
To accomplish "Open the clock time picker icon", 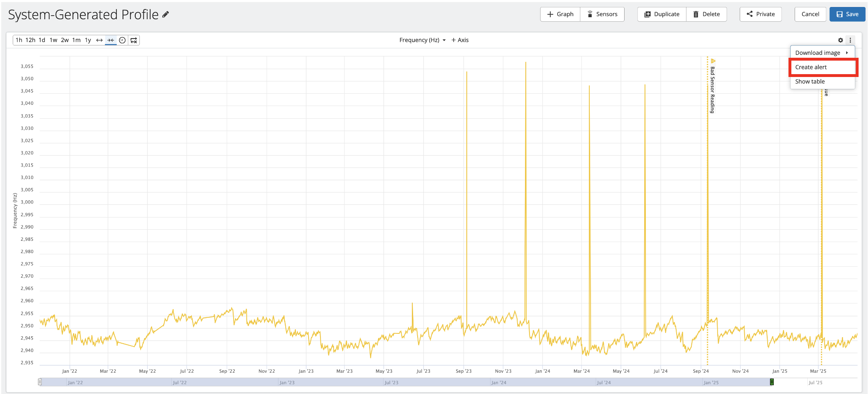I will pos(122,40).
